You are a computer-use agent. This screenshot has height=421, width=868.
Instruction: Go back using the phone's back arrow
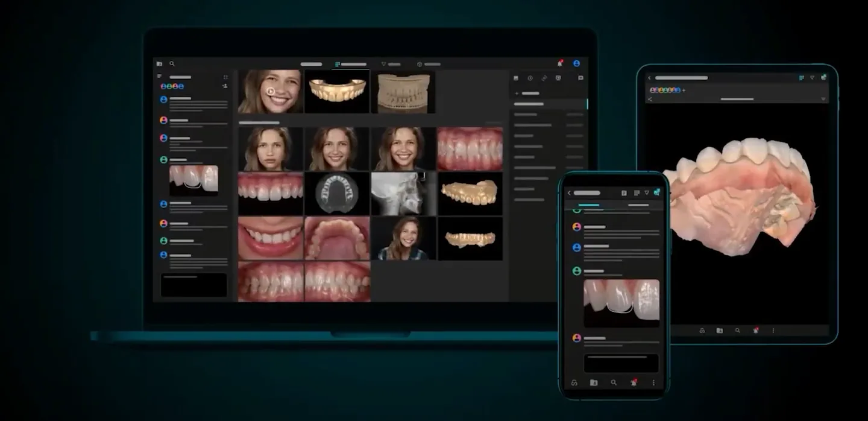tap(569, 193)
